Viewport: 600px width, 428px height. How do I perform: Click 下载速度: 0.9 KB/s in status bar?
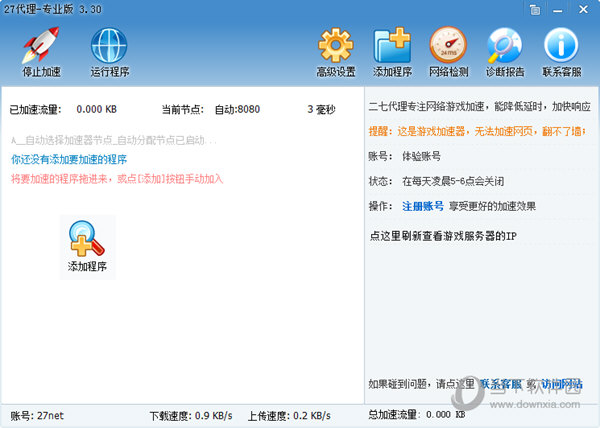click(x=191, y=416)
